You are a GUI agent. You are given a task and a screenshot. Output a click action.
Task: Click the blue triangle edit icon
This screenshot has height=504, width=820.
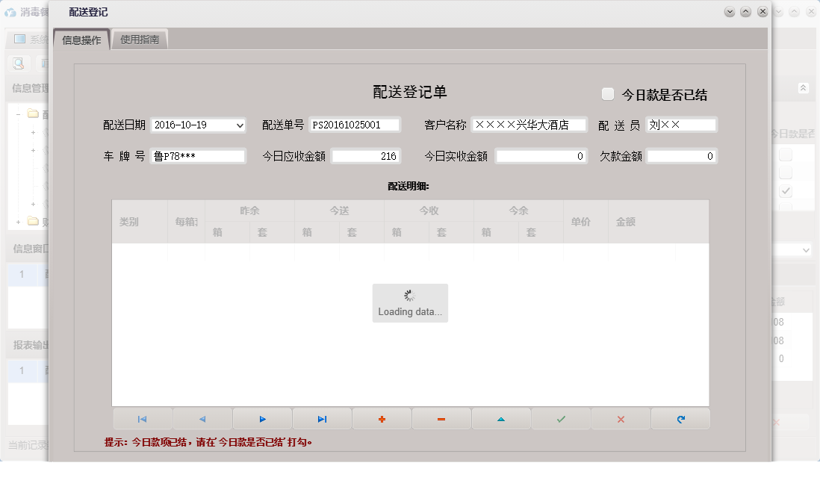501,418
